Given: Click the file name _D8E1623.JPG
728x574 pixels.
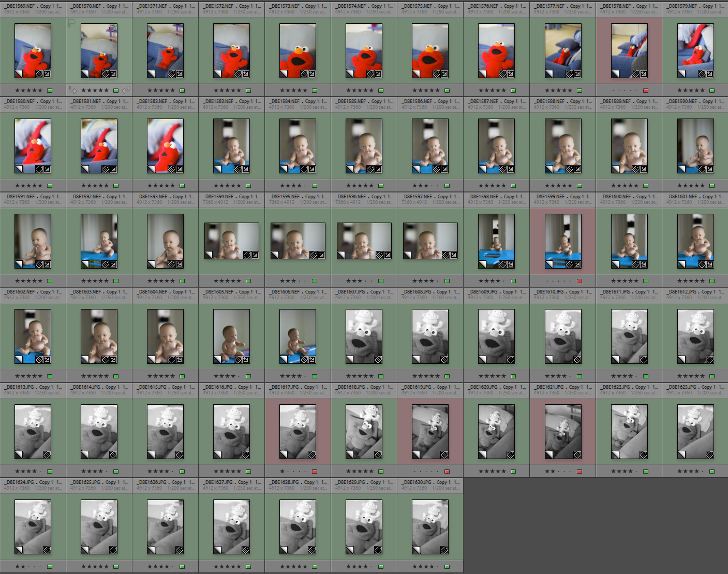Looking at the screenshot, I should 682,387.
